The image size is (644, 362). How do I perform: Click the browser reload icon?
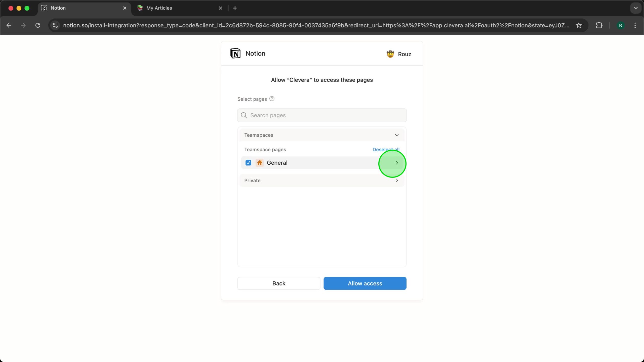point(38,25)
